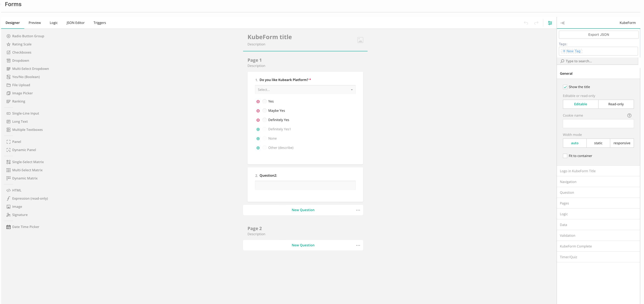The height and width of the screenshot is (304, 644).
Task: Click the Cookie name help icon
Action: point(629,115)
